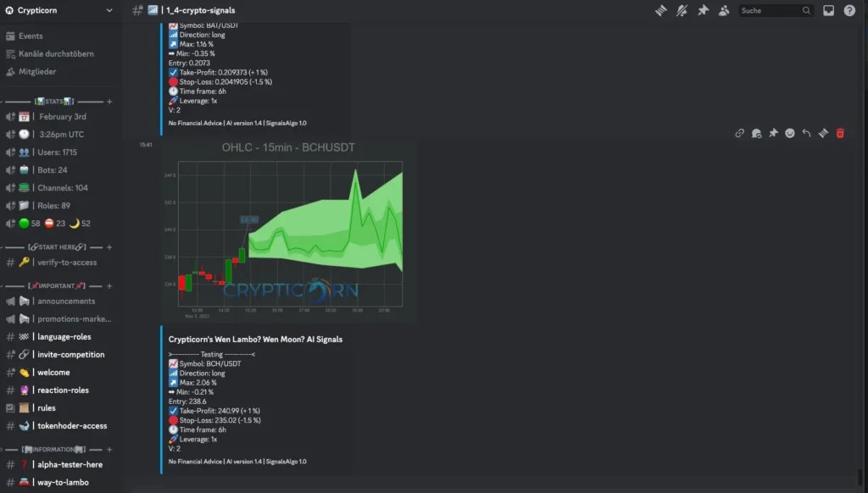This screenshot has height=493, width=868.
Task: Delete message with red trash icon
Action: tap(840, 133)
